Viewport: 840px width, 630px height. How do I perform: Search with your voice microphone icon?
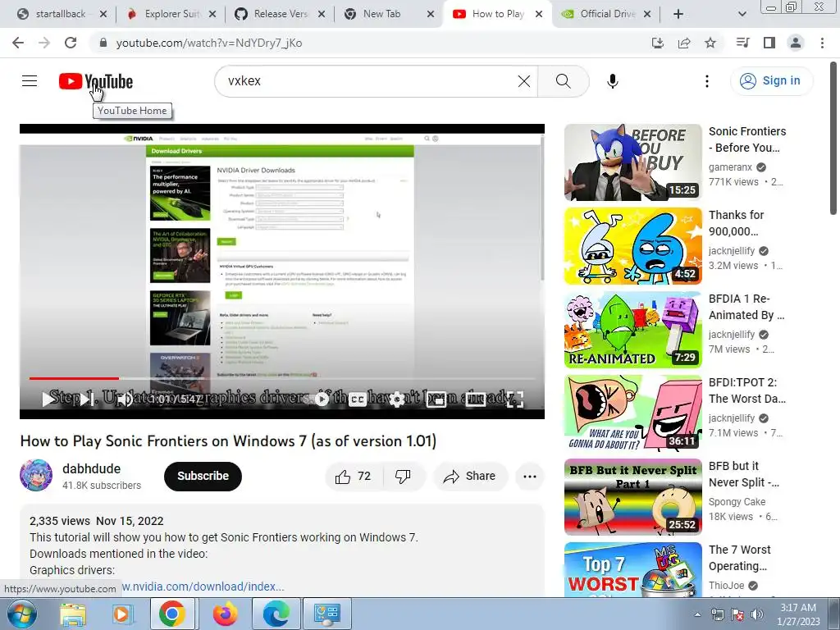(x=612, y=81)
